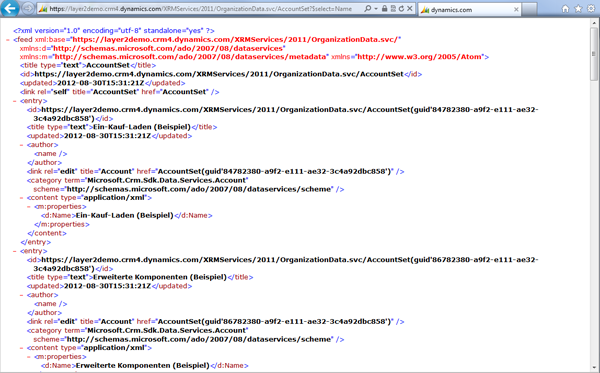
Task: Open the address bar autocomplete dropdown arrow
Action: pyautogui.click(x=376, y=8)
